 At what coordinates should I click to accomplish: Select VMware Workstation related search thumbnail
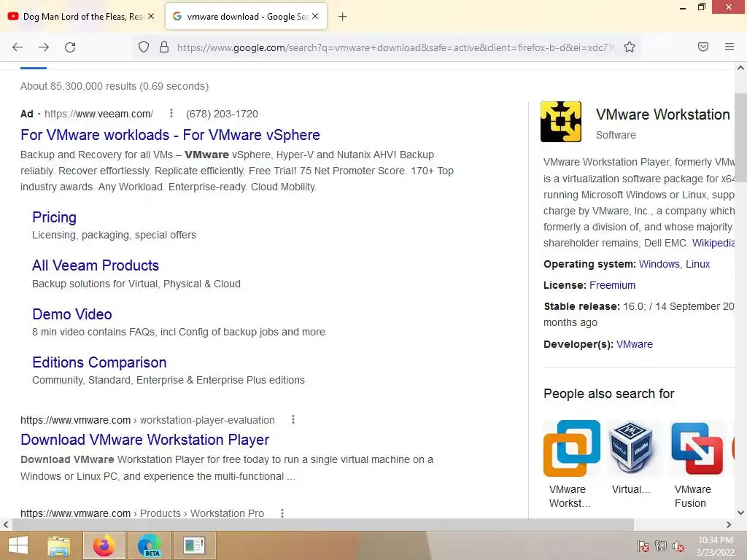coord(572,448)
